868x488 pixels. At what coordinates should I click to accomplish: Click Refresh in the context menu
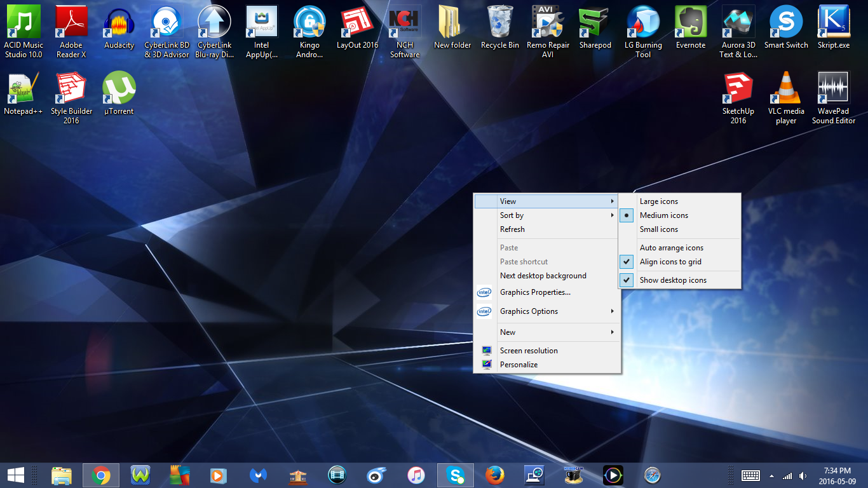pos(546,229)
